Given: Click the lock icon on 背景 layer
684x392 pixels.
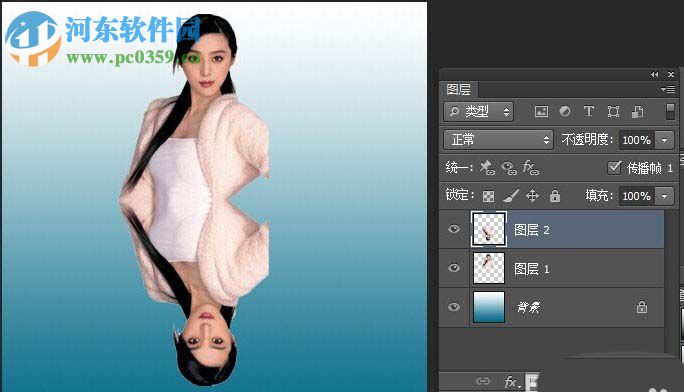Looking at the screenshot, I should [x=641, y=307].
